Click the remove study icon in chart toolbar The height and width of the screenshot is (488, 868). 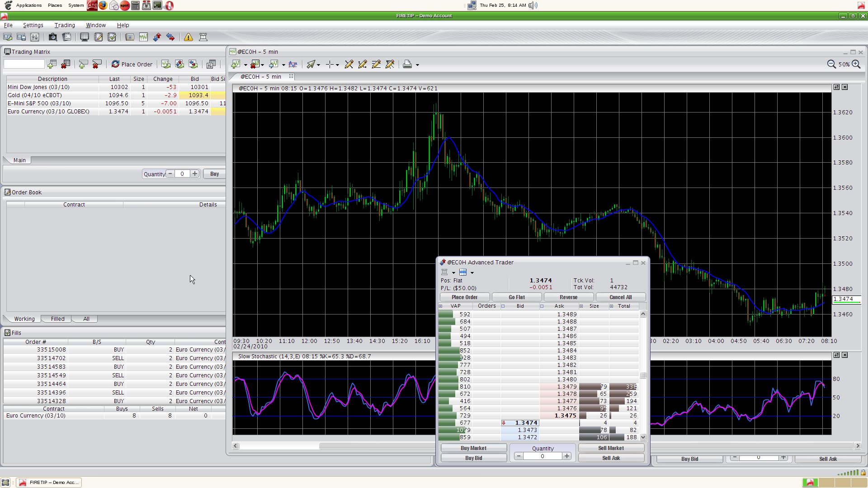255,65
